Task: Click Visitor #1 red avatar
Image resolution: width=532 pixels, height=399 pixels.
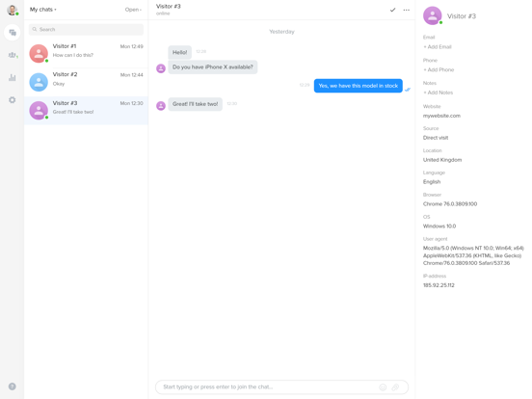Action: (39, 53)
